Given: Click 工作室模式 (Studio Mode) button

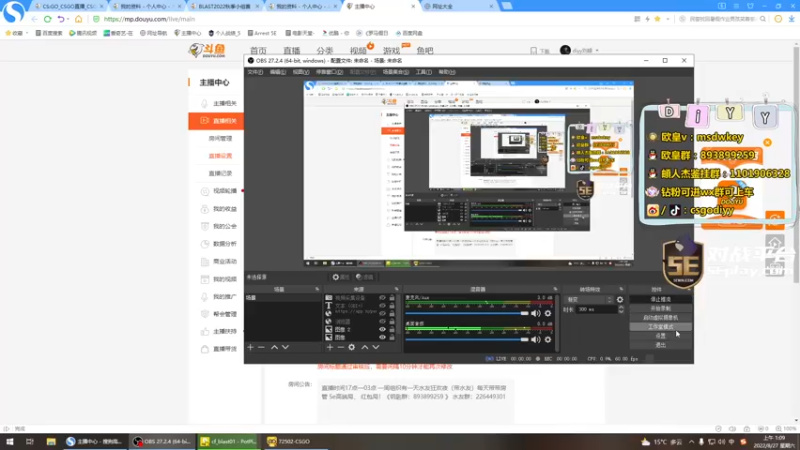Looking at the screenshot, I should coord(661,327).
